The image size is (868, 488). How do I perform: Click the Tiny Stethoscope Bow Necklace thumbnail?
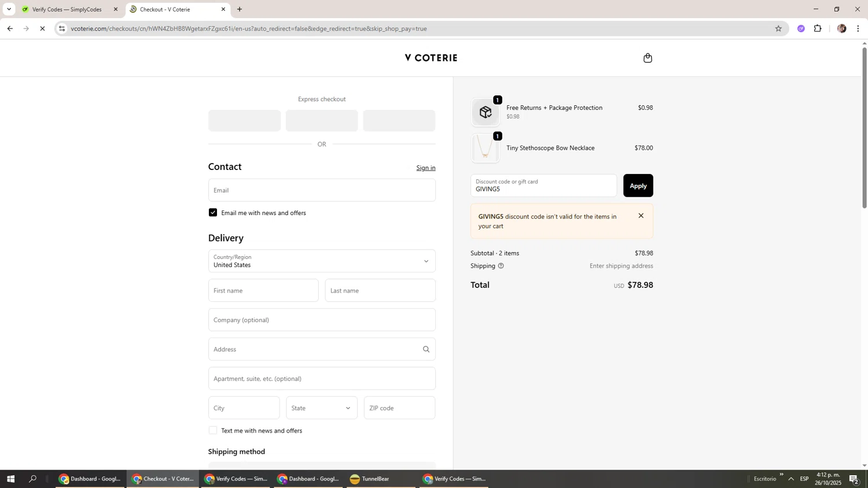486,149
